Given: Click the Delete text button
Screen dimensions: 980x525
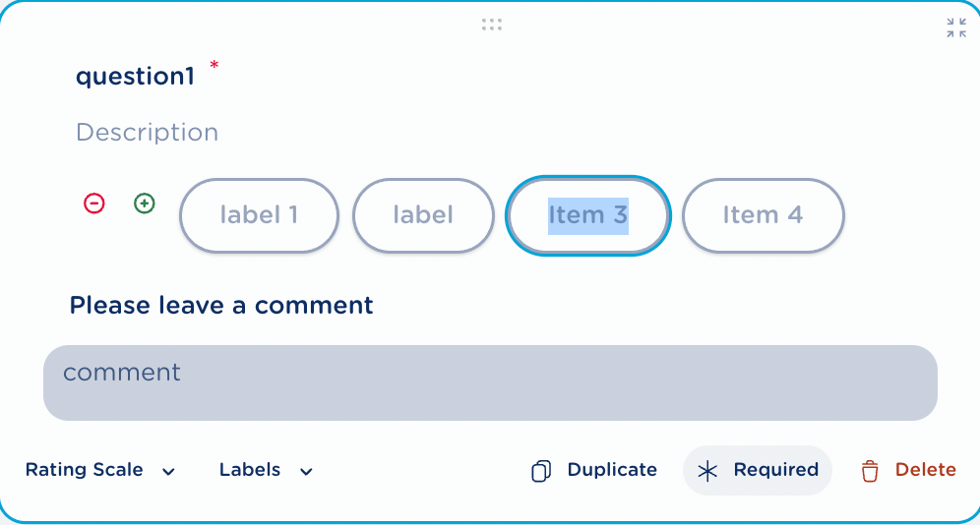Looking at the screenshot, I should (925, 470).
